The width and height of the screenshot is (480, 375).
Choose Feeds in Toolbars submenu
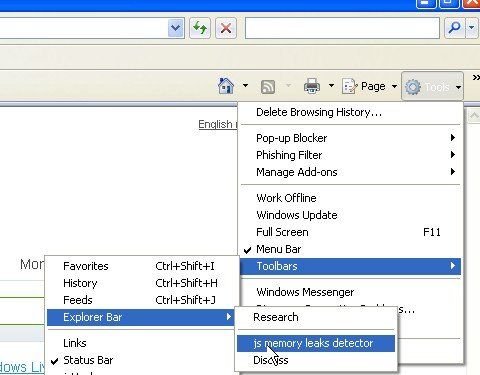click(142, 300)
